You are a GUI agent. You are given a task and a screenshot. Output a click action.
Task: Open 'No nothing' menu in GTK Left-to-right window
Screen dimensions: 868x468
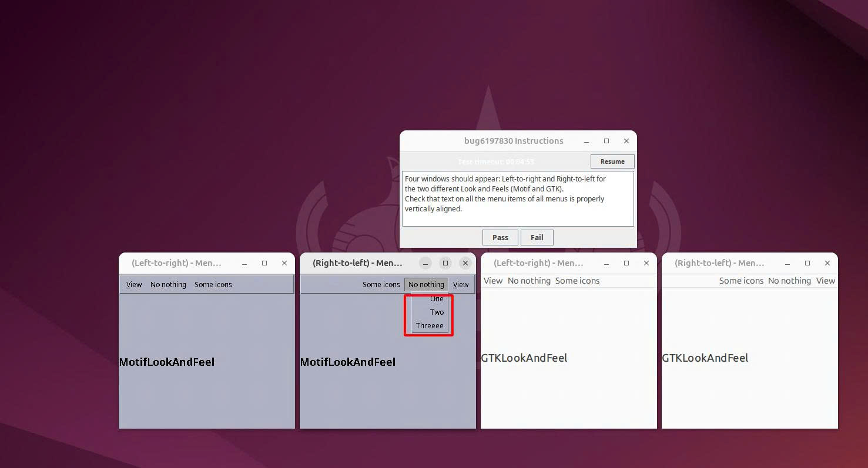pos(529,281)
